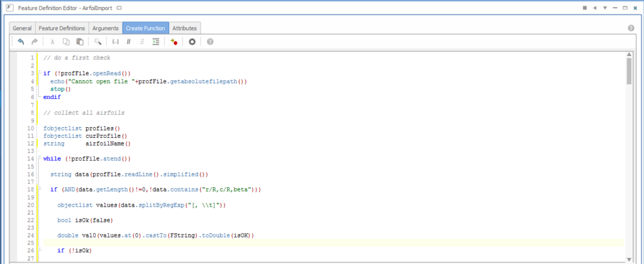
Task: Open the Arguments tab
Action: 105,28
